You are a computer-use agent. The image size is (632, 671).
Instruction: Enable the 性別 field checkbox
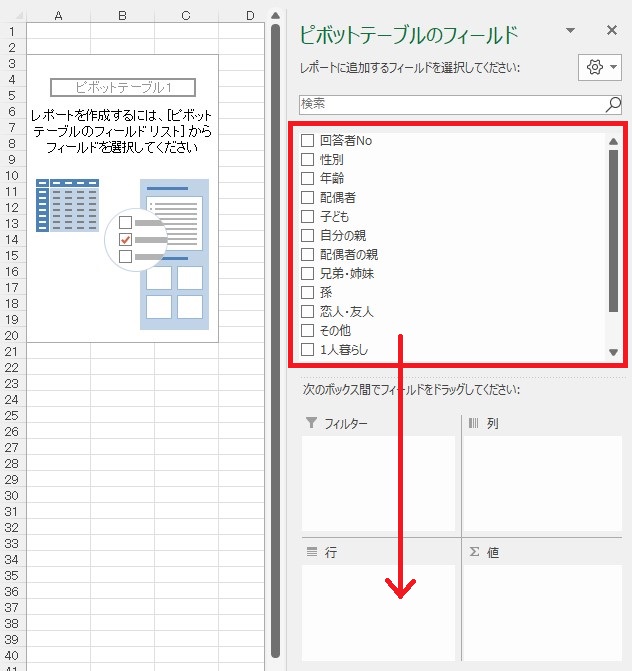(x=308, y=160)
